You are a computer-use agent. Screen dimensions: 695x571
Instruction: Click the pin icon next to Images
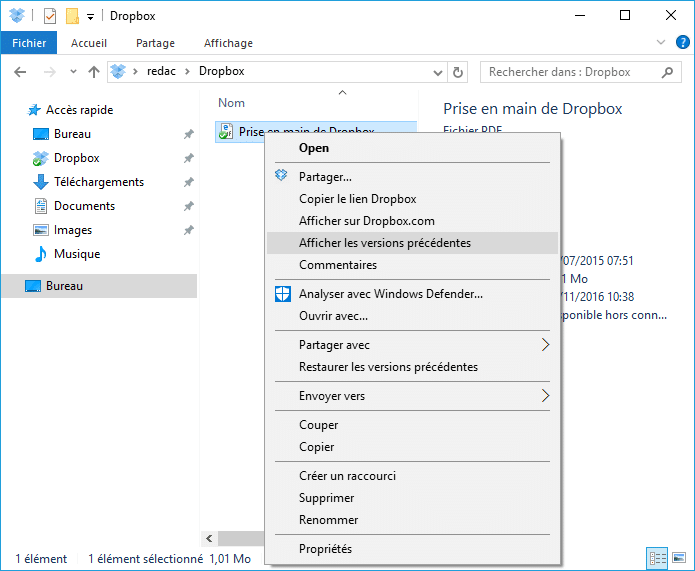point(189,230)
